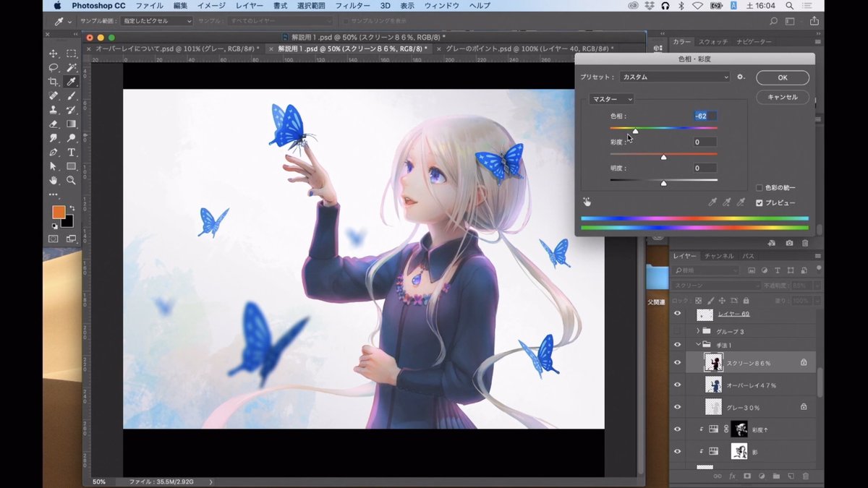Select the Brush tool
The height and width of the screenshot is (488, 868).
point(71,95)
